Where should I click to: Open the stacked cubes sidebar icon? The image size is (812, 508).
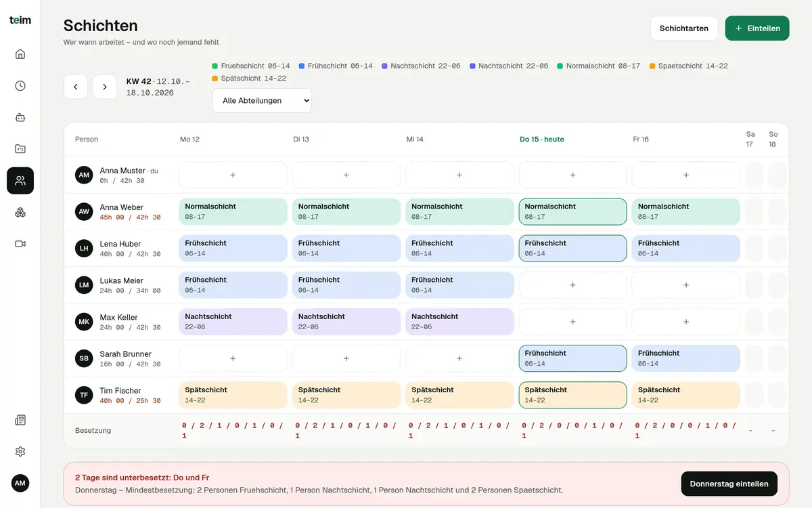click(x=20, y=212)
